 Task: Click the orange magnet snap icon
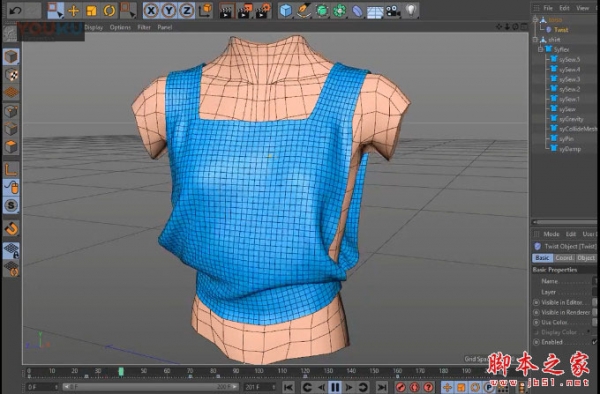(11, 228)
